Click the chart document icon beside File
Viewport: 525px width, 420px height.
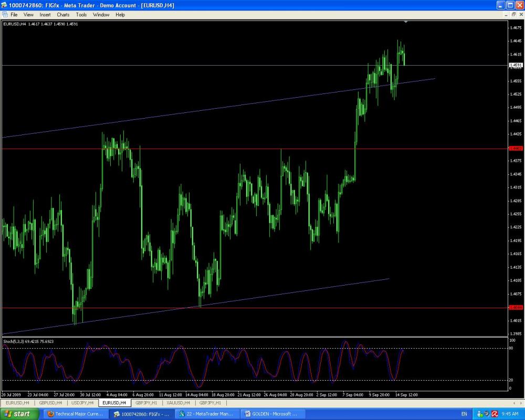[x=5, y=15]
